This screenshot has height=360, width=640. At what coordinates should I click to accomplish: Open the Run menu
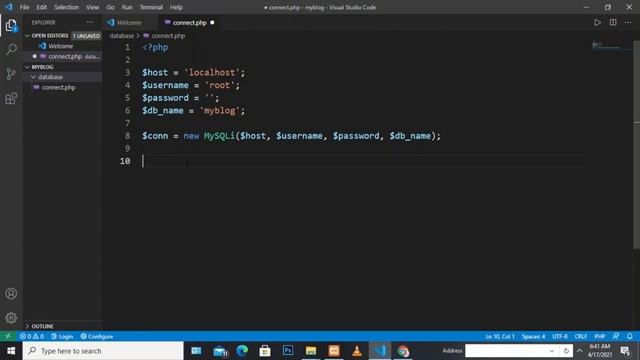point(127,7)
